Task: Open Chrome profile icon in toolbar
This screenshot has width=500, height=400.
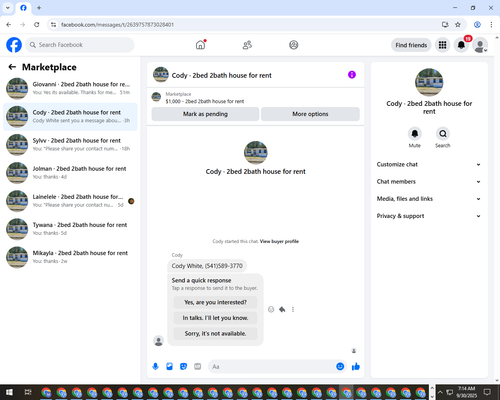Action: (x=477, y=25)
